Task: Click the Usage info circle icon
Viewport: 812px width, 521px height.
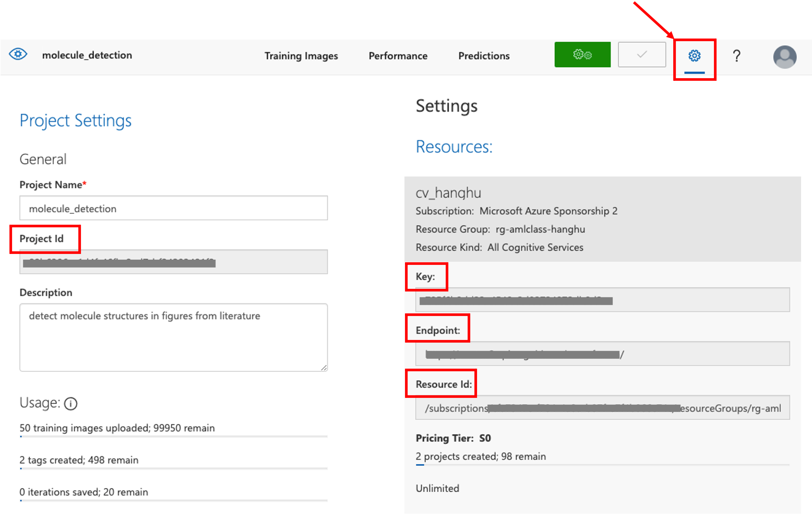Action: coord(70,404)
